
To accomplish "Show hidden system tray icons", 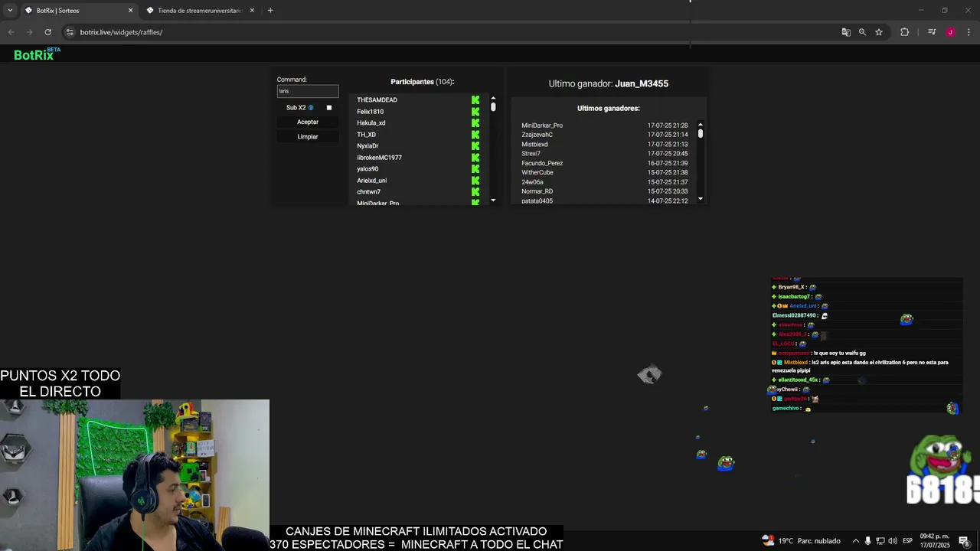I will tap(856, 541).
